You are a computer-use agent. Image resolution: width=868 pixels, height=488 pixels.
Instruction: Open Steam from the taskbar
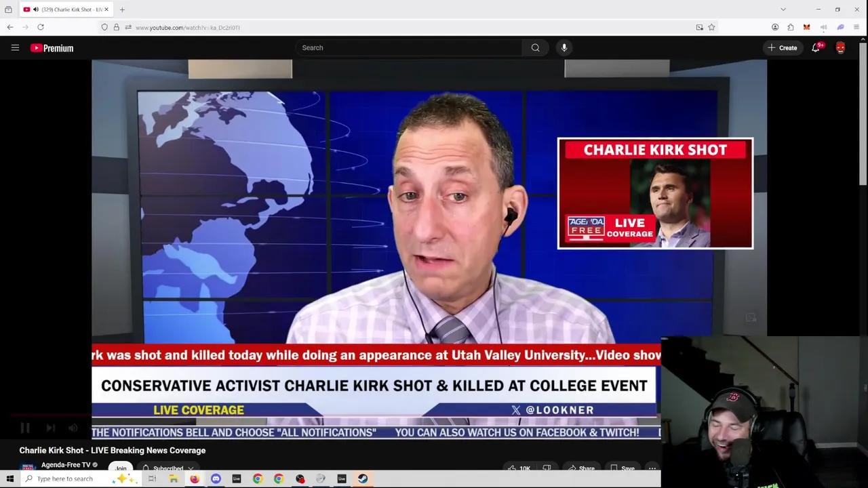click(363, 479)
